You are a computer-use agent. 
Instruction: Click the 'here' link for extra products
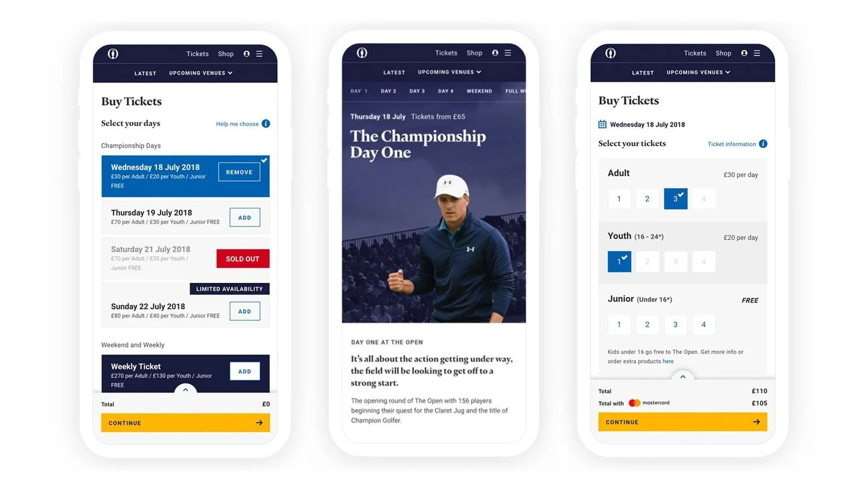tap(668, 361)
